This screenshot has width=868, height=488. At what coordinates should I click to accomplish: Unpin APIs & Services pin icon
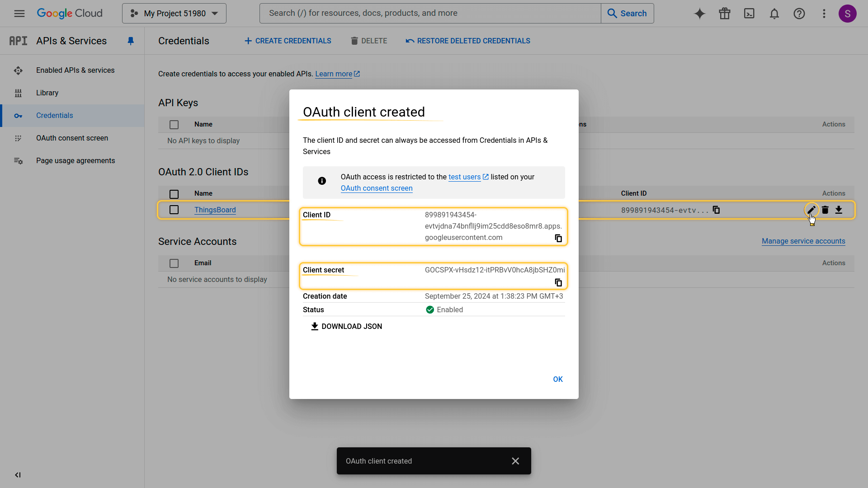(131, 41)
